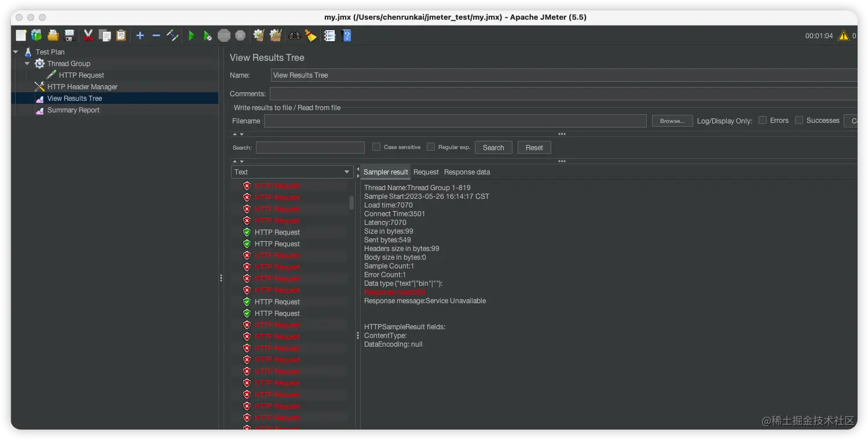Select Summary Report in the tree
Viewport: 868px width, 440px height.
[x=74, y=110]
